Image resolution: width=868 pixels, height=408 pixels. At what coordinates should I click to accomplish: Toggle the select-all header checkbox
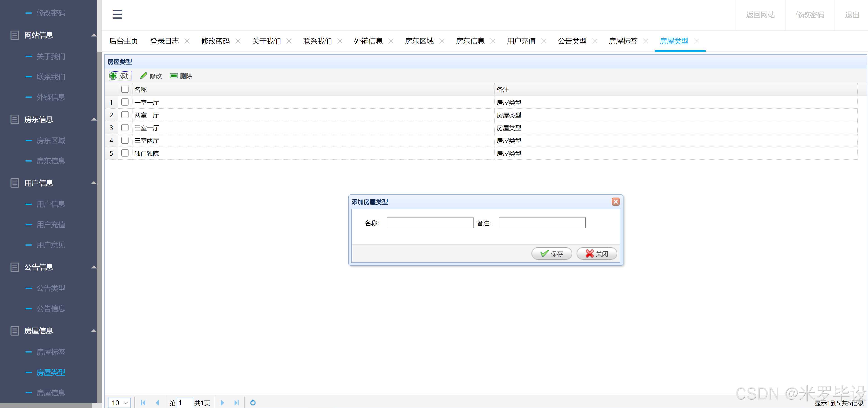[125, 89]
